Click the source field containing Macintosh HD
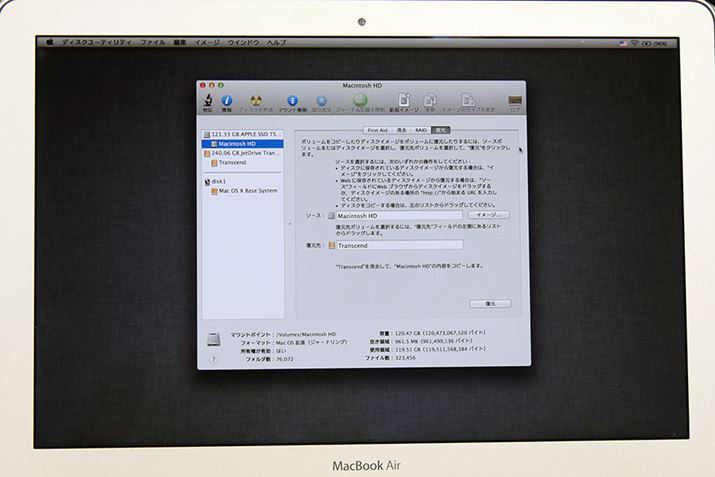715x477 pixels. pos(399,215)
